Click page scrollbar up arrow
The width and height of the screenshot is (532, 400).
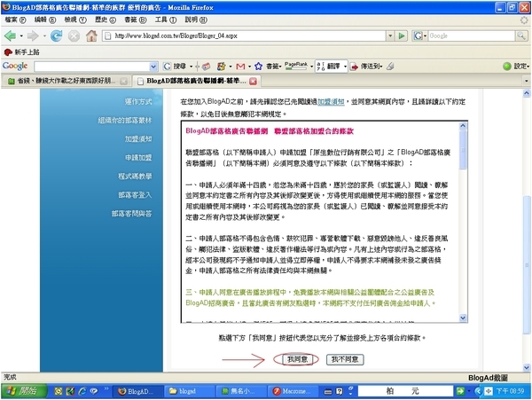click(x=526, y=92)
